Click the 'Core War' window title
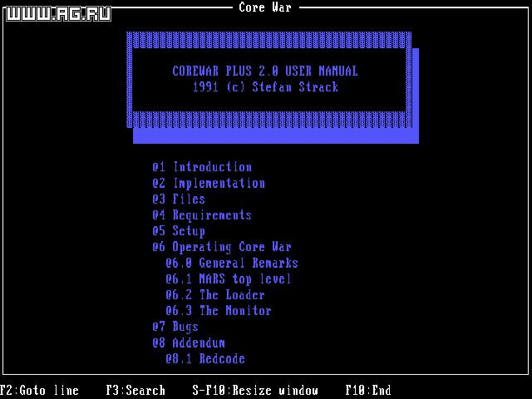This screenshot has width=532, height=399. 265,7
